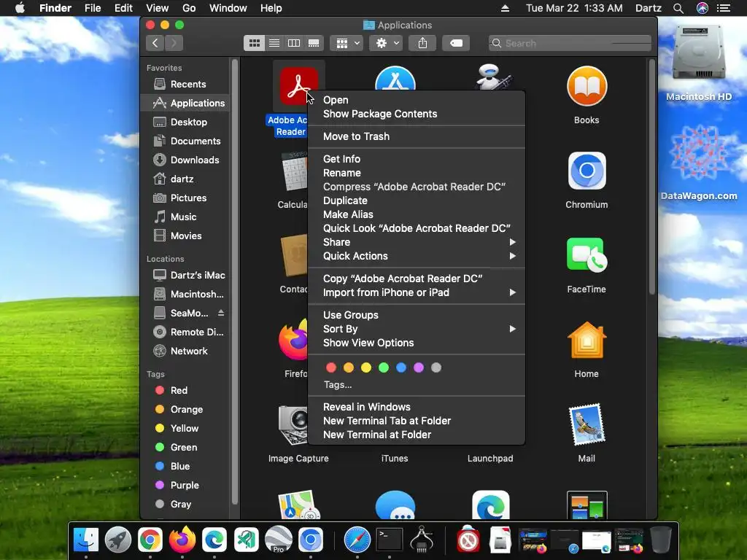This screenshot has height=560, width=747.
Task: Go back in Finder
Action: point(155,43)
